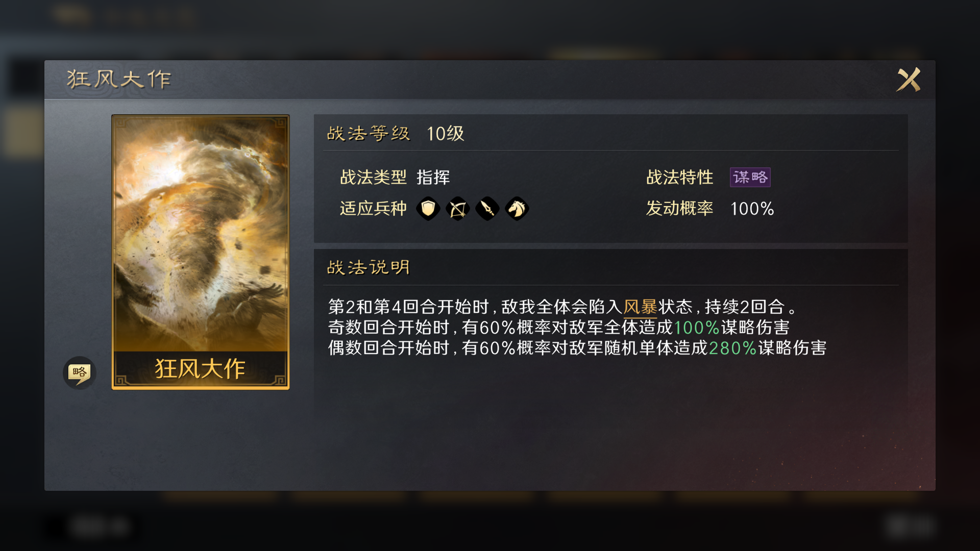Tap the third description line about 偶数回合
Screen dimensions: 980x551
(x=577, y=348)
